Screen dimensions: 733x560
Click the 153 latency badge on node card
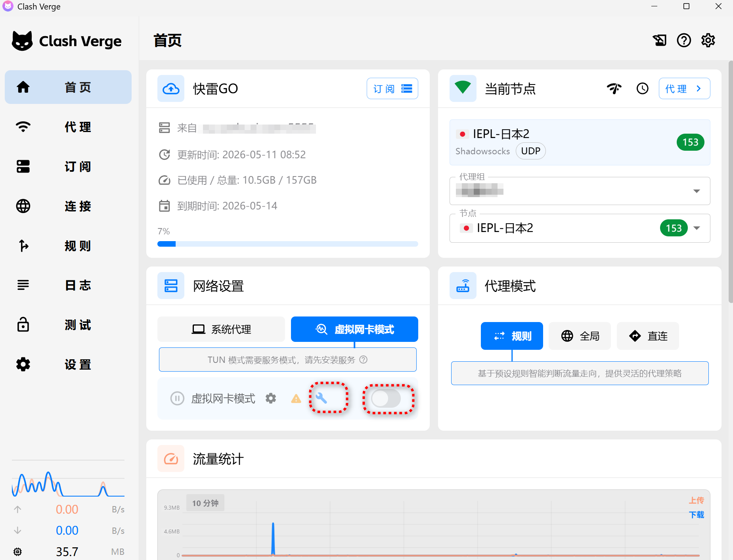click(690, 142)
